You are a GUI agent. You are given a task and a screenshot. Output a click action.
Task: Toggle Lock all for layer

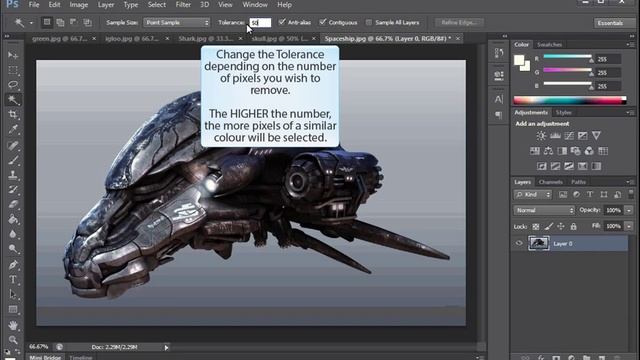point(573,227)
